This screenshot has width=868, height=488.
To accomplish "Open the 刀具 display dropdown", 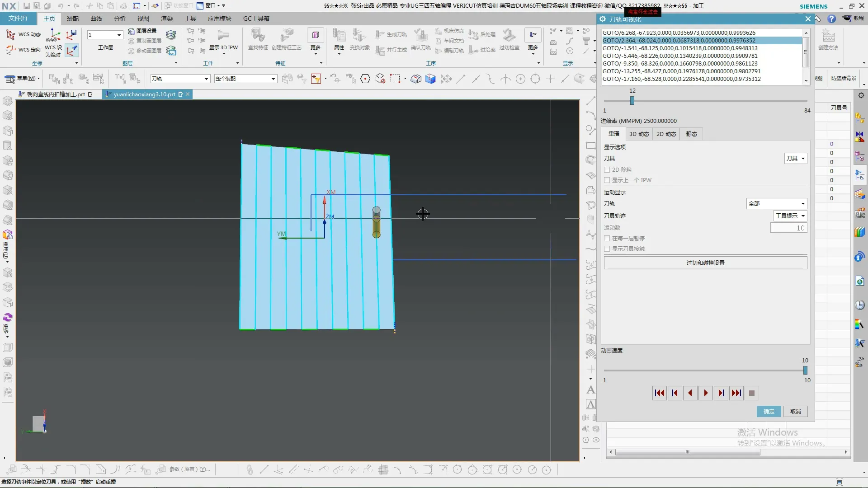I will tap(796, 159).
